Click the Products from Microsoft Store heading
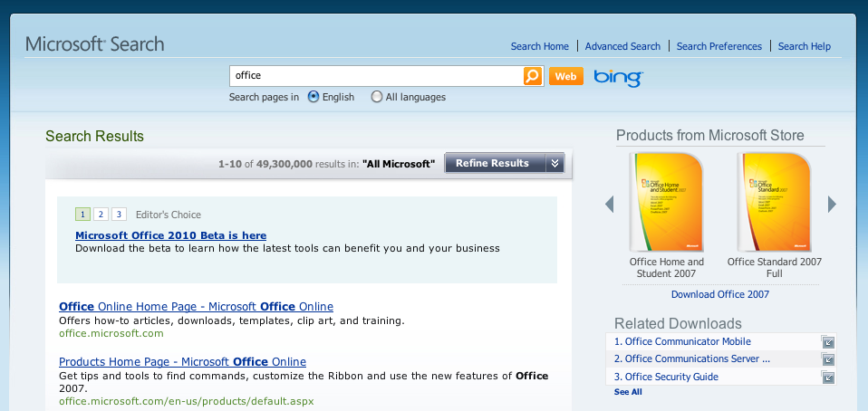 (710, 136)
